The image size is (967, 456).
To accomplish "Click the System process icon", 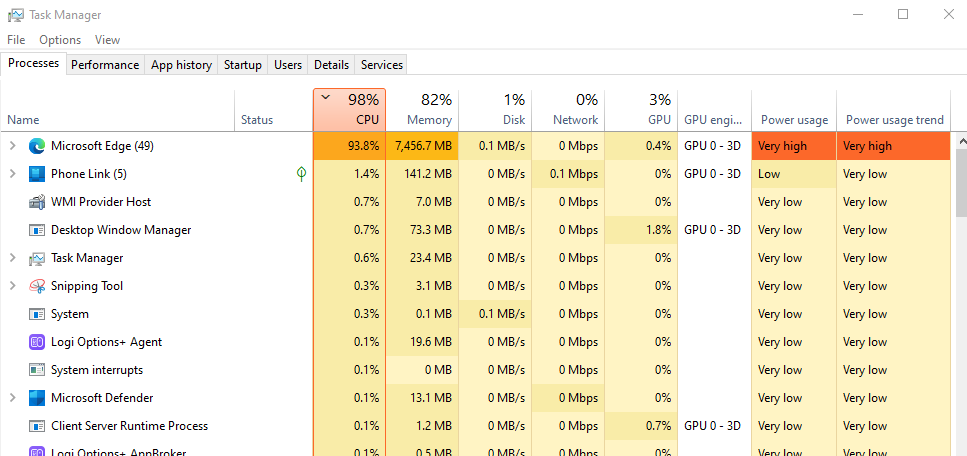I will [x=37, y=314].
